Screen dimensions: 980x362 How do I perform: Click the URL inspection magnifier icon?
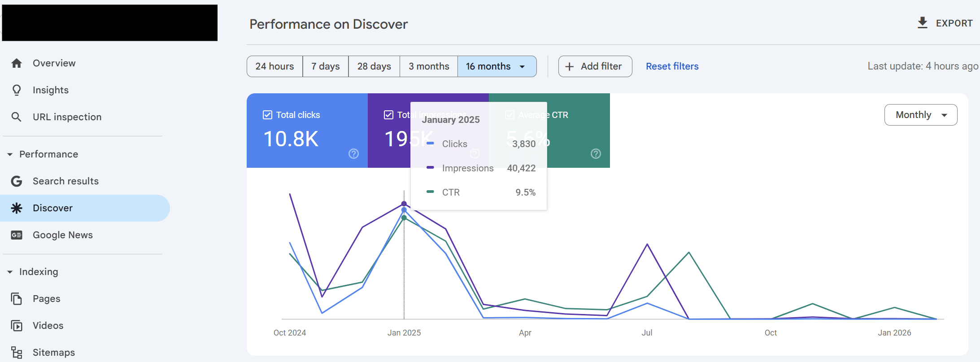coord(17,117)
